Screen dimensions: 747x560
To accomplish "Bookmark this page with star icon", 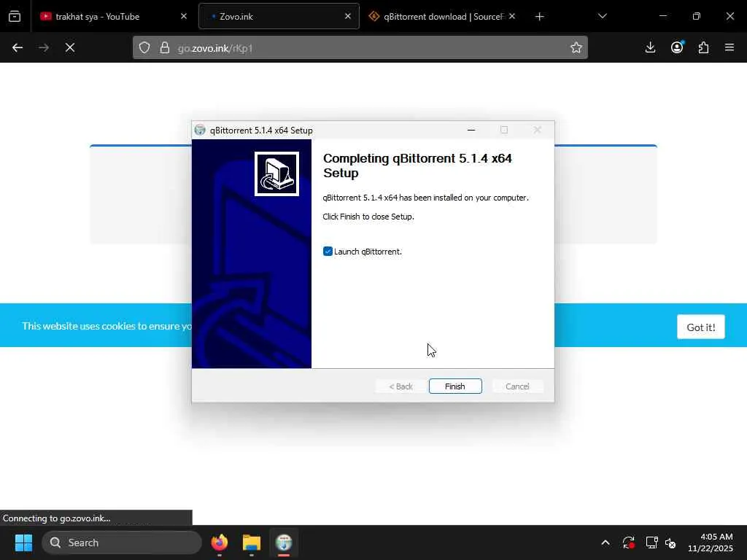I will (576, 47).
